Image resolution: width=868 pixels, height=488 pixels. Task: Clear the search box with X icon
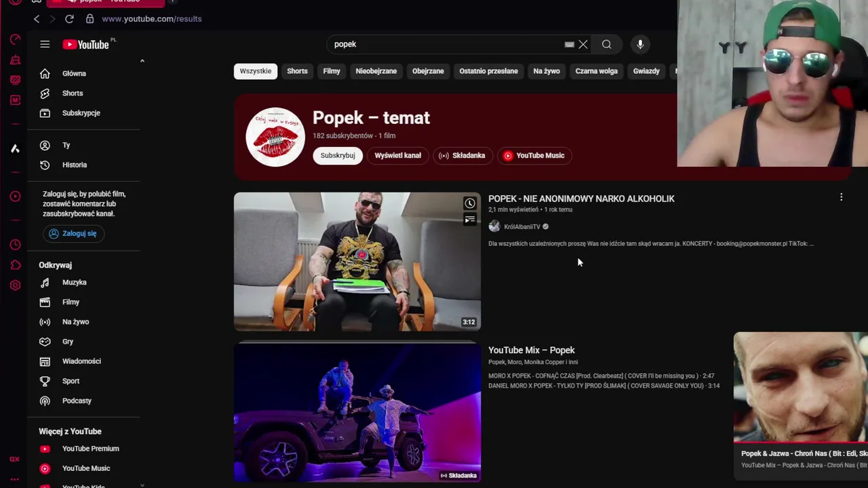click(583, 44)
